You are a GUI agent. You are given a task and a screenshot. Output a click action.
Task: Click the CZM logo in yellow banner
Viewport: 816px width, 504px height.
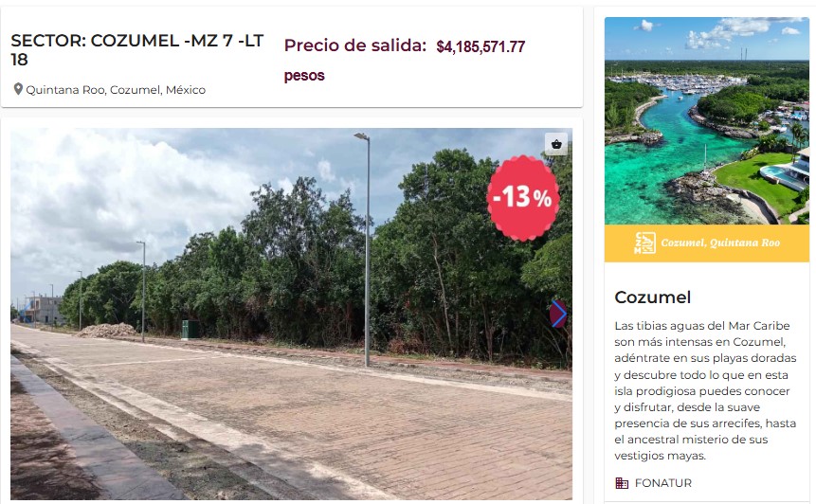[644, 243]
